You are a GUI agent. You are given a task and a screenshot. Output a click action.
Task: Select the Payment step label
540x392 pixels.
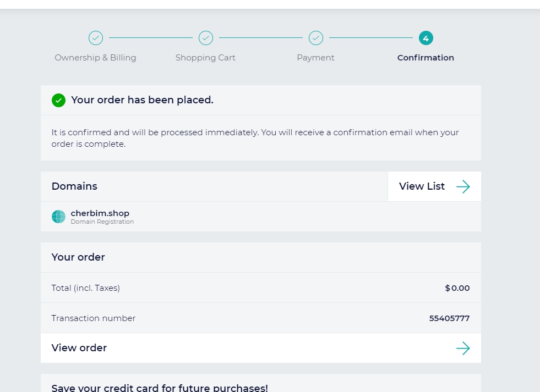[316, 58]
